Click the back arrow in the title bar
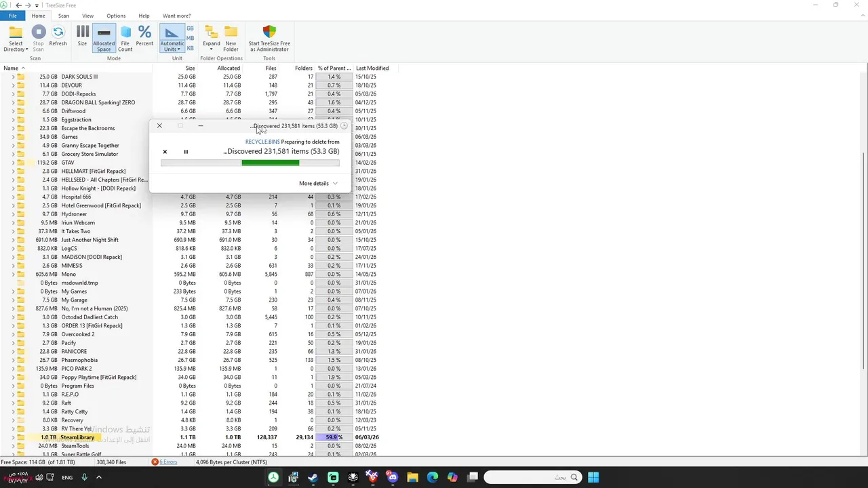The width and height of the screenshot is (868, 488). coord(19,5)
